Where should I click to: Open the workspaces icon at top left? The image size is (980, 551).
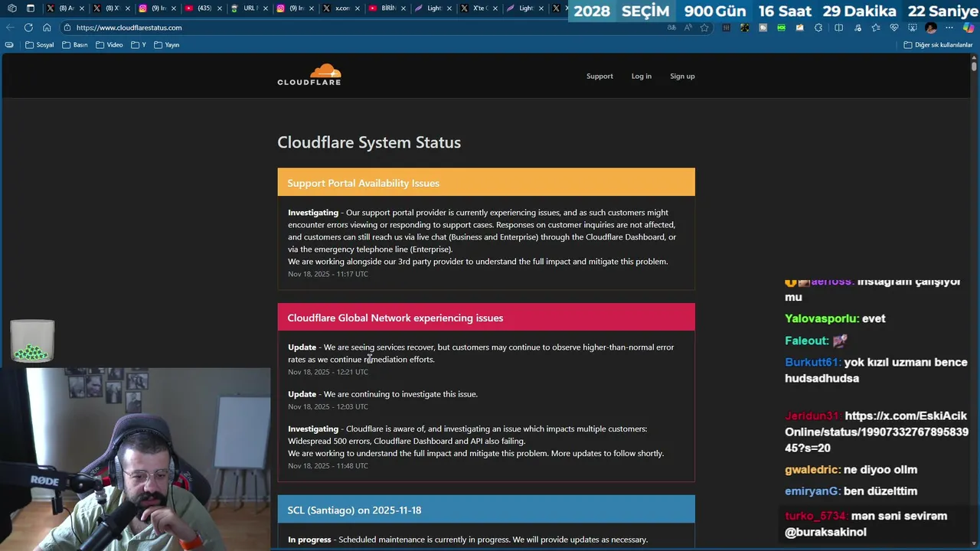tap(11, 8)
